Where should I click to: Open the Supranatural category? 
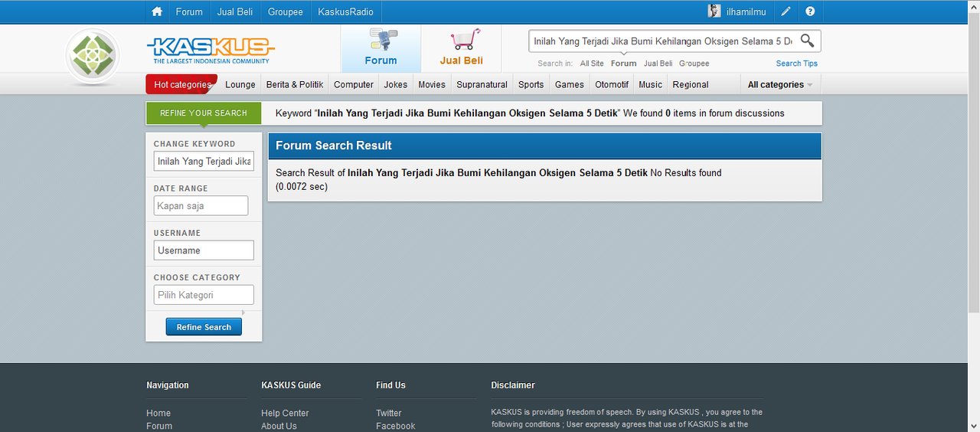(482, 84)
